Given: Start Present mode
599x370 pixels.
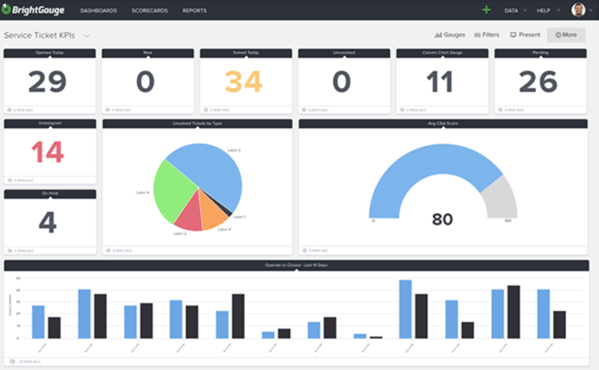Looking at the screenshot, I should tap(525, 35).
